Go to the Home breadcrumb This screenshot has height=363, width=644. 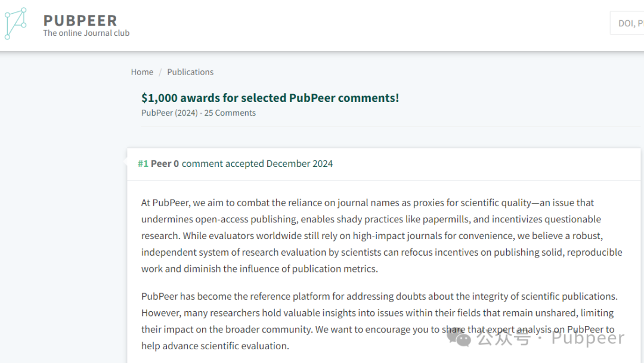[142, 72]
